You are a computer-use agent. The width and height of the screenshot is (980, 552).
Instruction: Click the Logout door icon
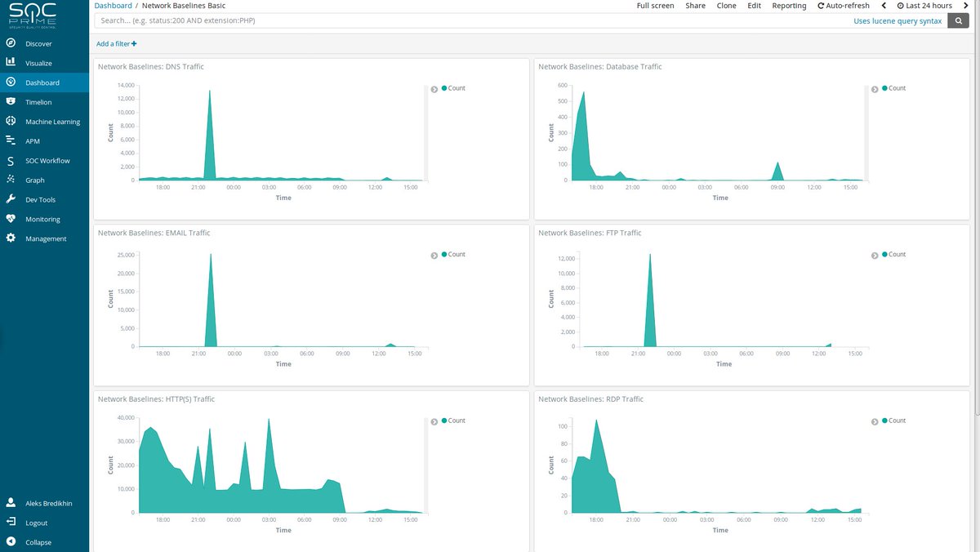click(11, 523)
